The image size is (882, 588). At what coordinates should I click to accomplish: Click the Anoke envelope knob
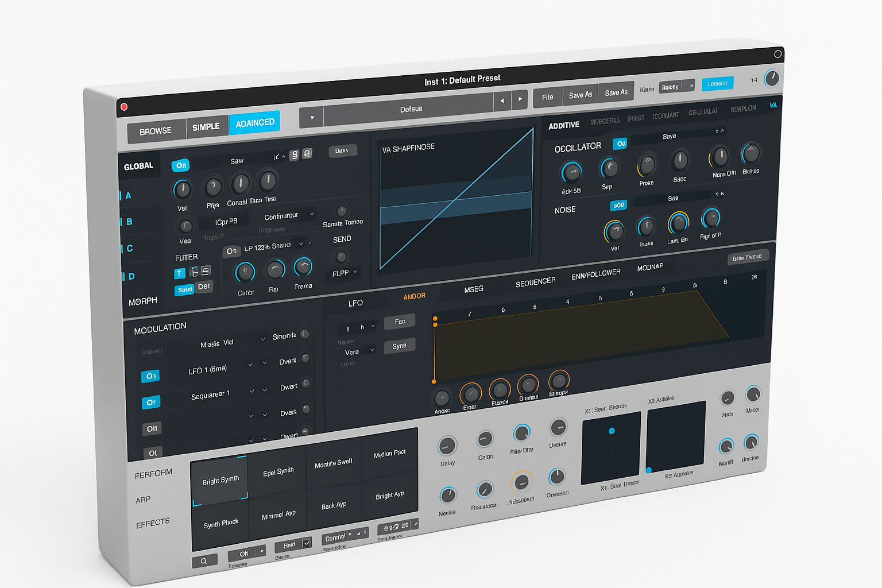442,398
